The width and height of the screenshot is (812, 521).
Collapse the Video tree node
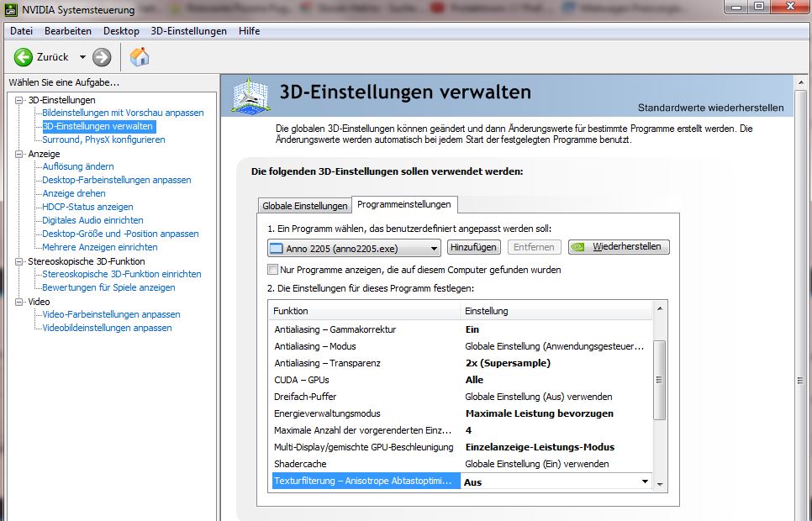click(x=20, y=302)
